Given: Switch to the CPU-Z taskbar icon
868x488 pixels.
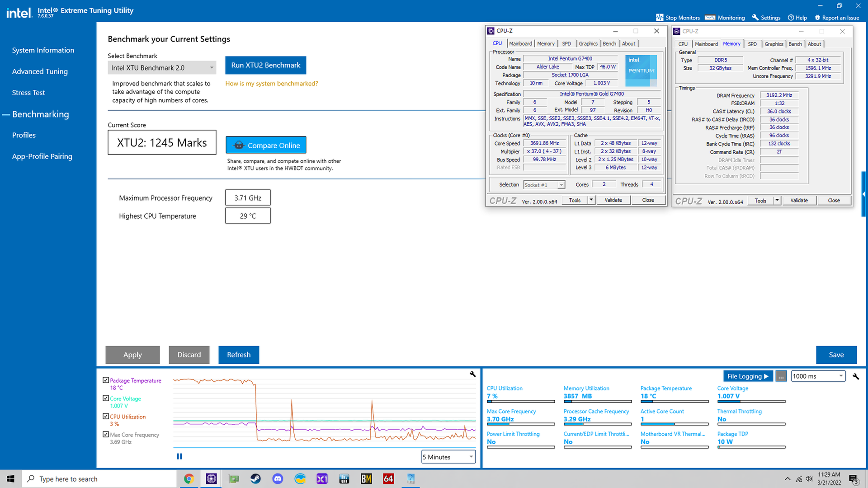Looking at the screenshot, I should 211,479.
